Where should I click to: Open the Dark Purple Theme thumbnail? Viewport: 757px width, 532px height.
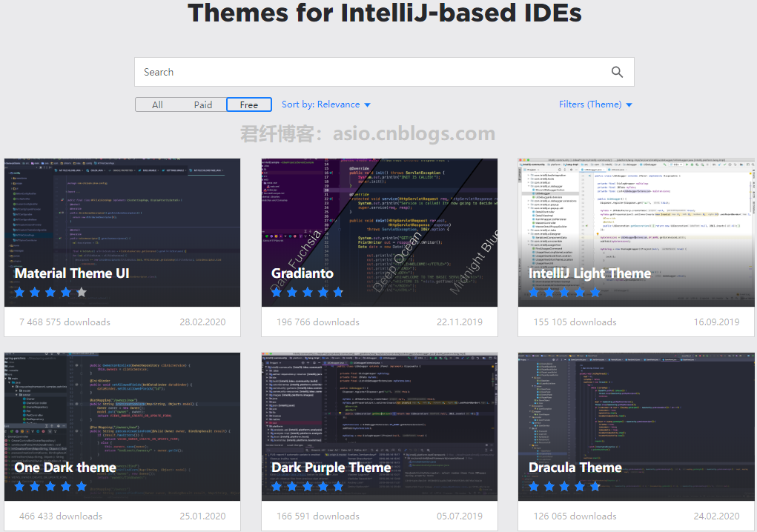tap(380, 426)
